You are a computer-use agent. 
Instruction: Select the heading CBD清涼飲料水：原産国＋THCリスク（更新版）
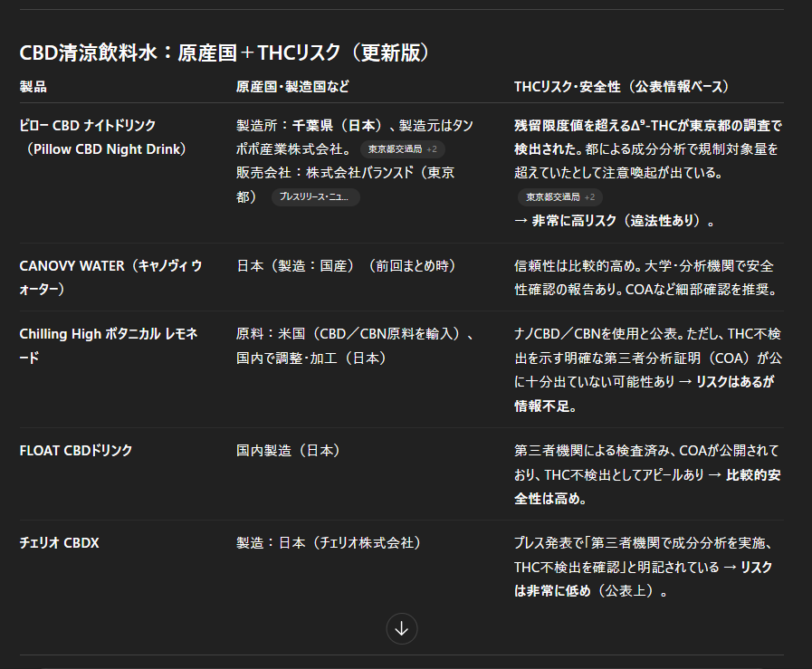(224, 53)
